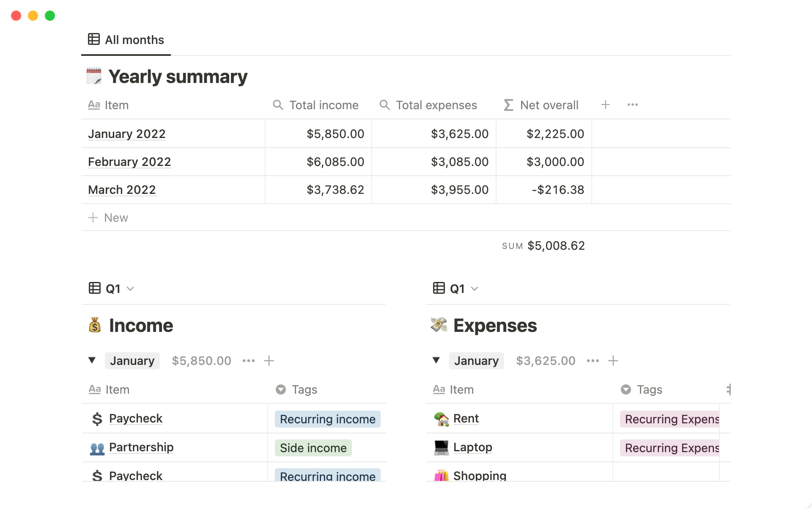This screenshot has width=812, height=508.
Task: Click the Net overall column header
Action: point(549,105)
